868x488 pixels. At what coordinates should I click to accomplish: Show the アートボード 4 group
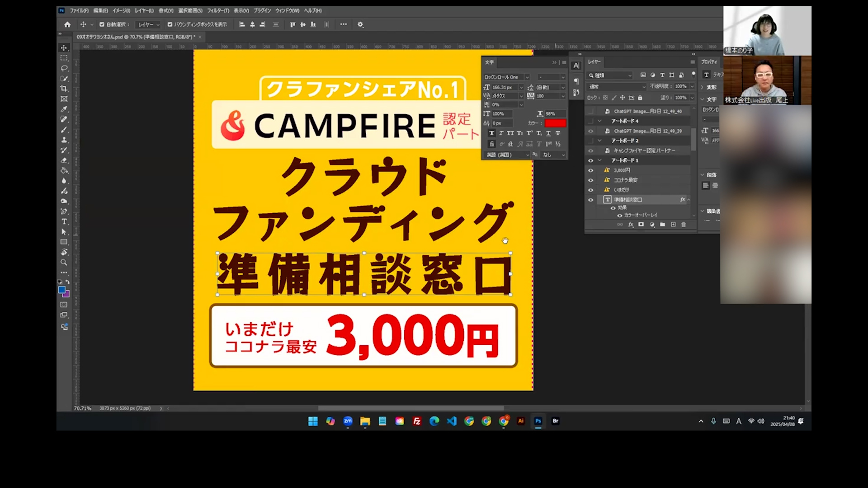590,121
